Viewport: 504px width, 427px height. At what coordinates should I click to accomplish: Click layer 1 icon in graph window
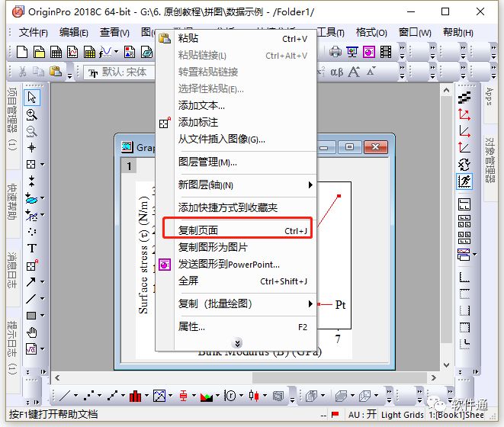(x=129, y=166)
